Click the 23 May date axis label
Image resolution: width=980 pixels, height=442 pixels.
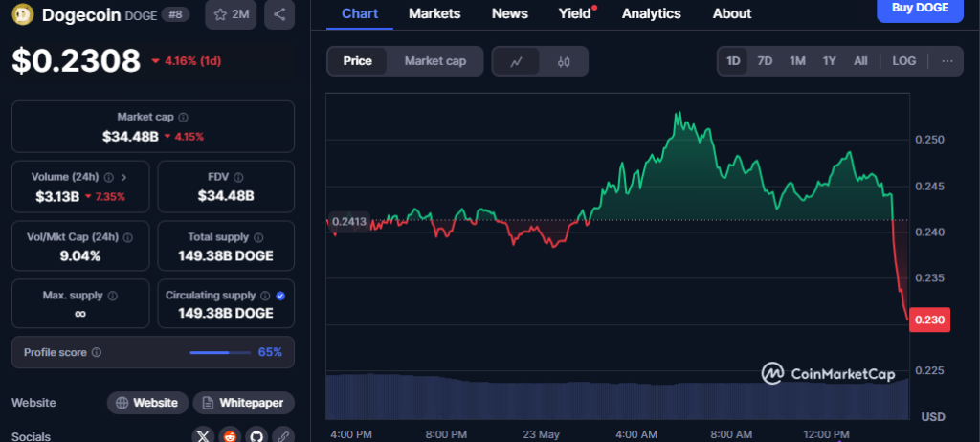pyautogui.click(x=541, y=434)
